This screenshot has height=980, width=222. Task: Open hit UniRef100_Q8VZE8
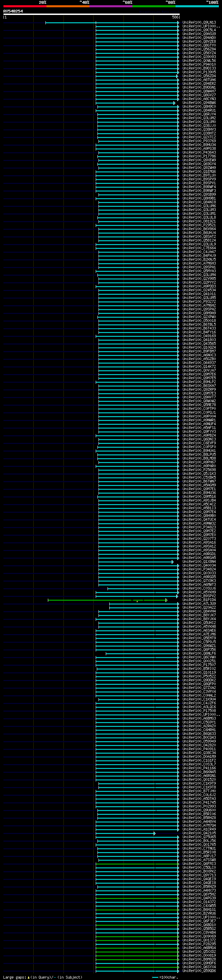pyautogui.click(x=199, y=41)
